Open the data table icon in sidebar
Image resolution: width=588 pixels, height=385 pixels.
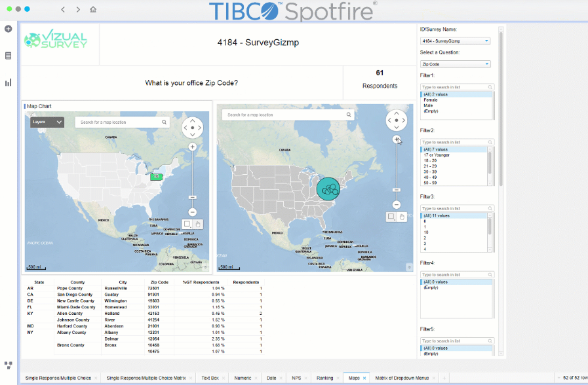click(x=9, y=56)
